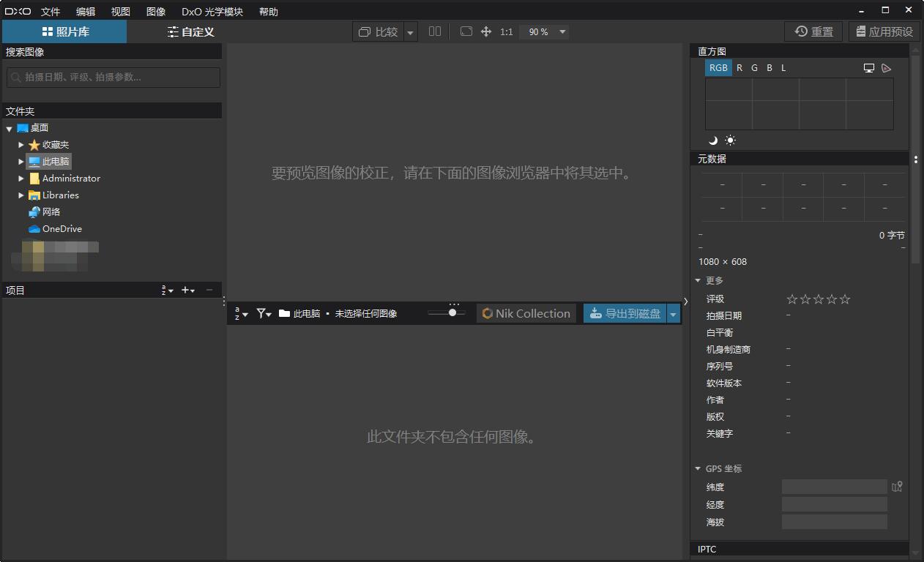Select the compare view icon
Screen dimensions: 924x562
tap(365, 31)
